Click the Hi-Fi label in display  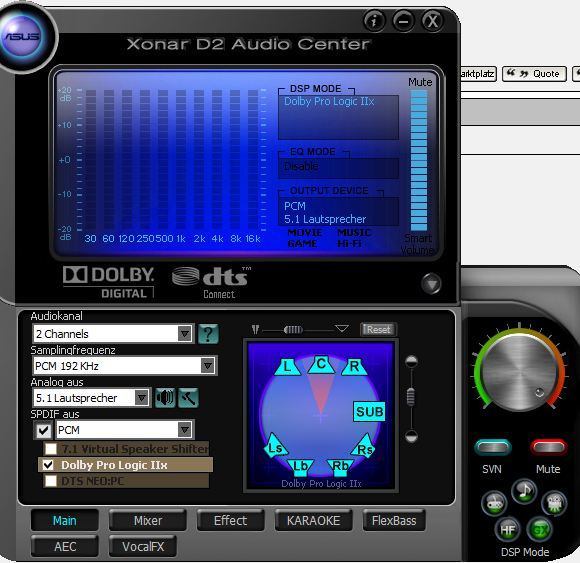[x=349, y=244]
